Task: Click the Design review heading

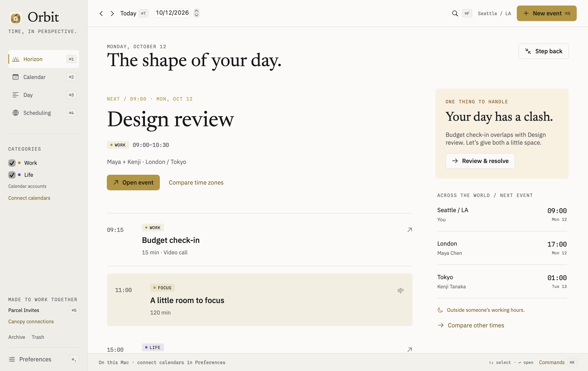Action: [170, 119]
